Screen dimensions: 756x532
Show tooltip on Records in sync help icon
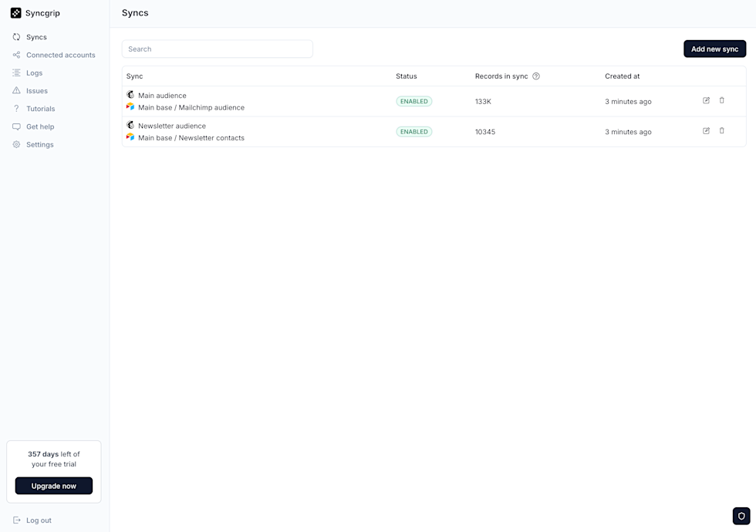(x=535, y=76)
